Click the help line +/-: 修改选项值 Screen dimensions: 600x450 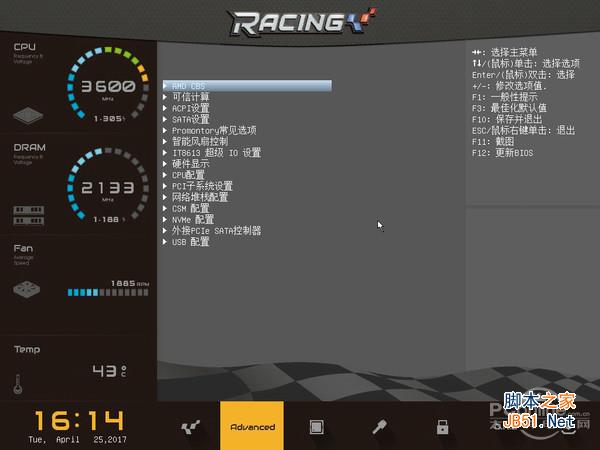point(509,86)
